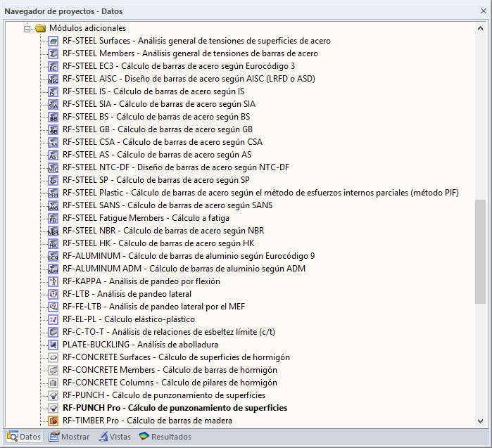The image size is (492, 448).
Task: Click the RF-STEEL Surfaces module icon
Action: (53, 41)
